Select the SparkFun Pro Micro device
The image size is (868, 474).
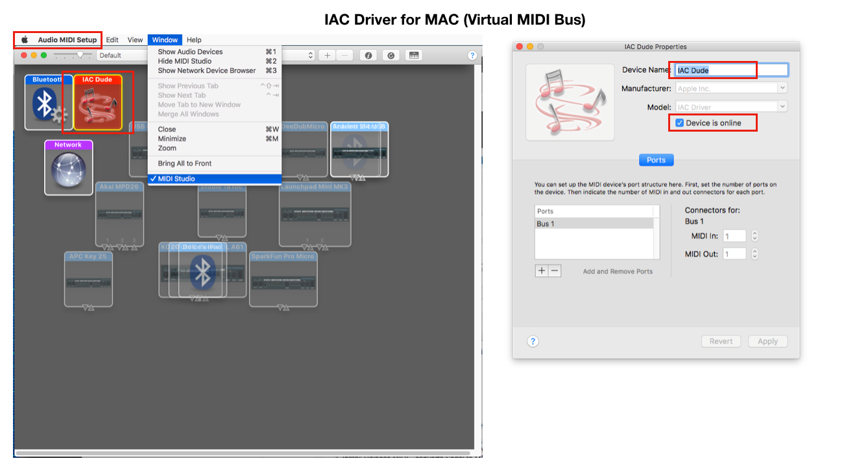tap(283, 279)
